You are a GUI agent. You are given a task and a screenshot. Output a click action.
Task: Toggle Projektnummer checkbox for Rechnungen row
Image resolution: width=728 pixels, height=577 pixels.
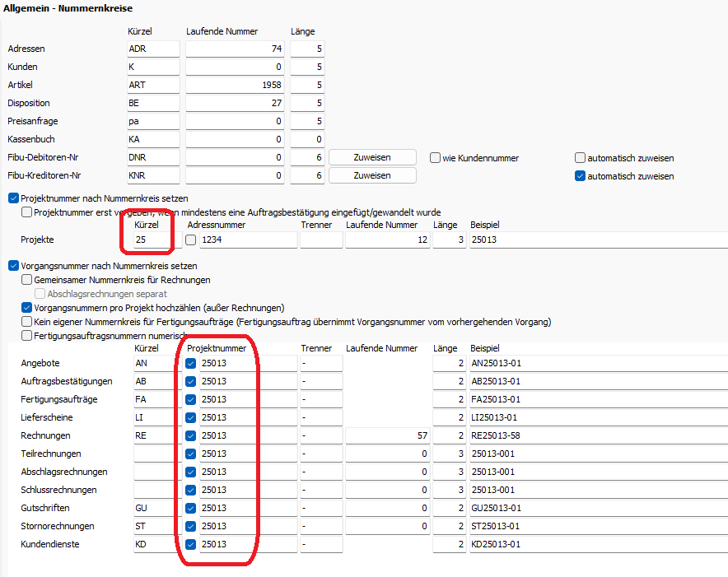[x=191, y=436]
